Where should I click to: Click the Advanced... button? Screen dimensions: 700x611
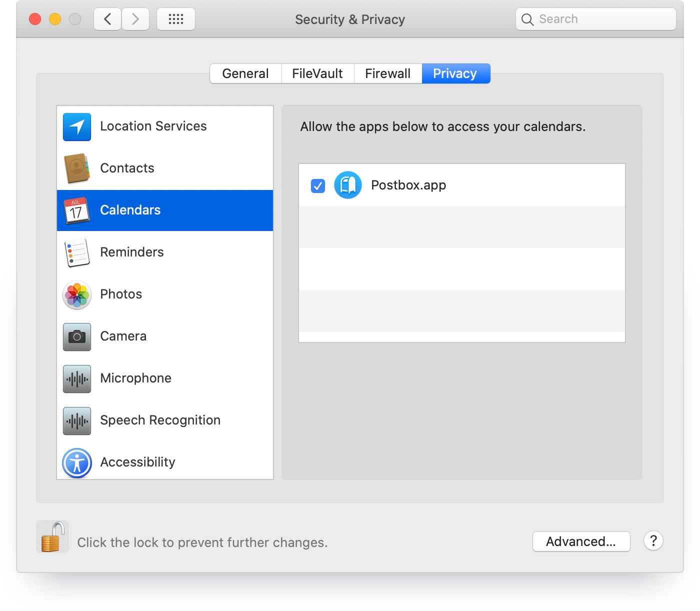[x=581, y=541]
